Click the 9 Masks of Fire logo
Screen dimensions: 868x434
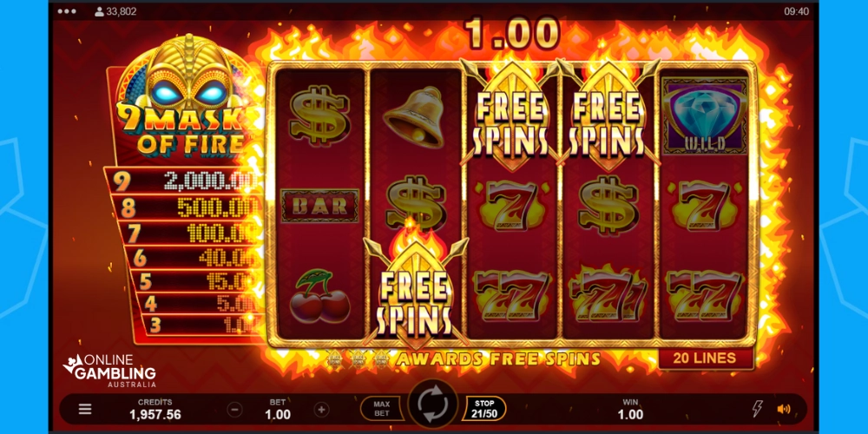(x=182, y=97)
